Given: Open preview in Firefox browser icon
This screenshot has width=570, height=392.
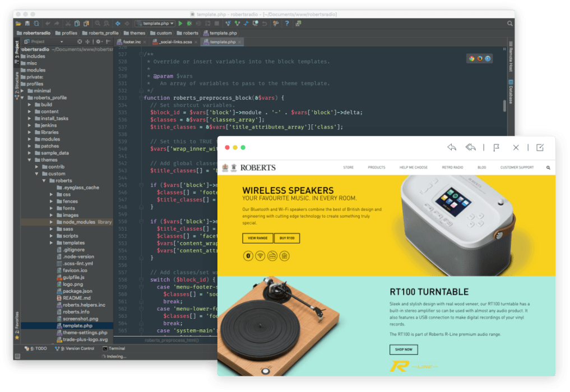Looking at the screenshot, I should tap(479, 58).
